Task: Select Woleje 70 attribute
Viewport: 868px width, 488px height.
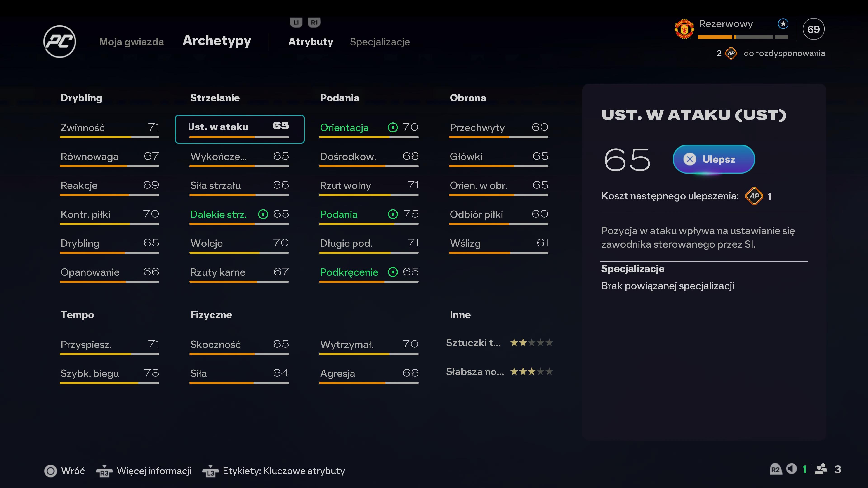Action: click(x=239, y=246)
